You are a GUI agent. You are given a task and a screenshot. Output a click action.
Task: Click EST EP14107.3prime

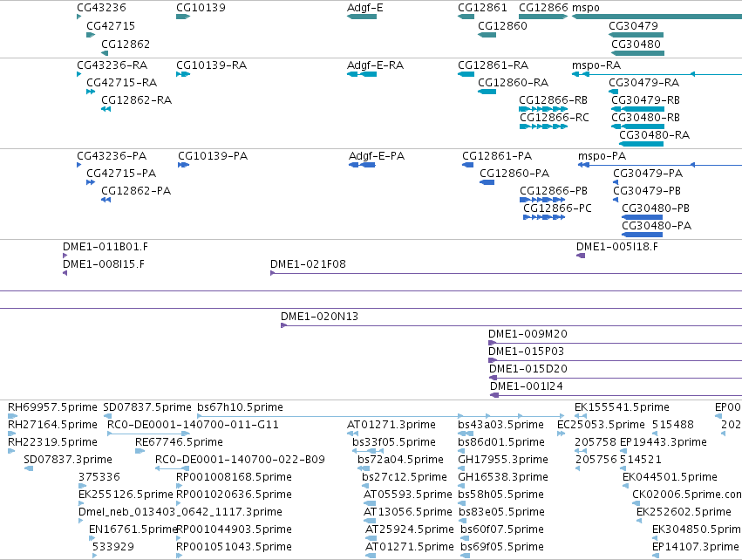[x=655, y=556]
